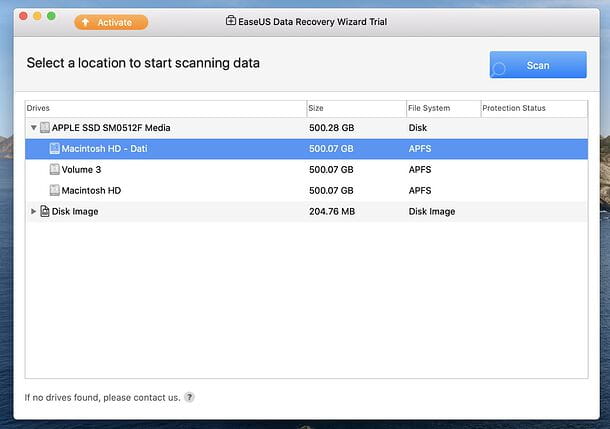Select the Macintosh HD volume

307,191
